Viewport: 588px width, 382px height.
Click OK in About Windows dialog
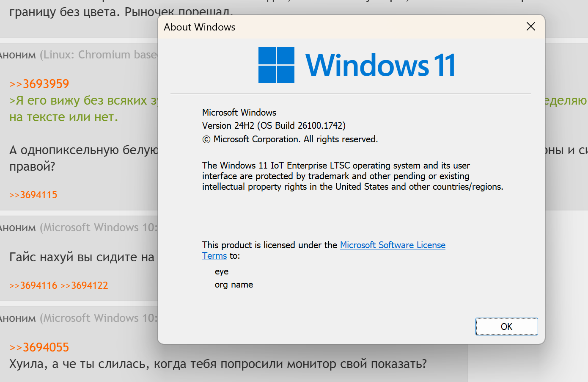506,327
